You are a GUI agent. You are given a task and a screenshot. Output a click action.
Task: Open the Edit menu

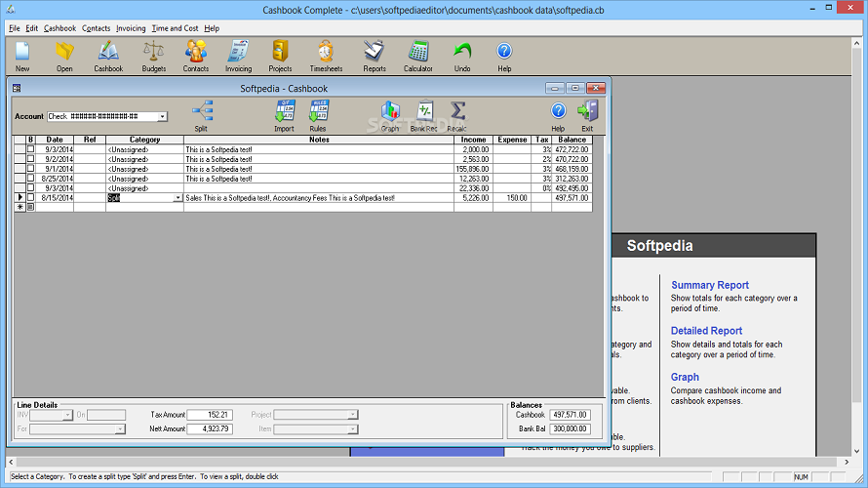31,28
